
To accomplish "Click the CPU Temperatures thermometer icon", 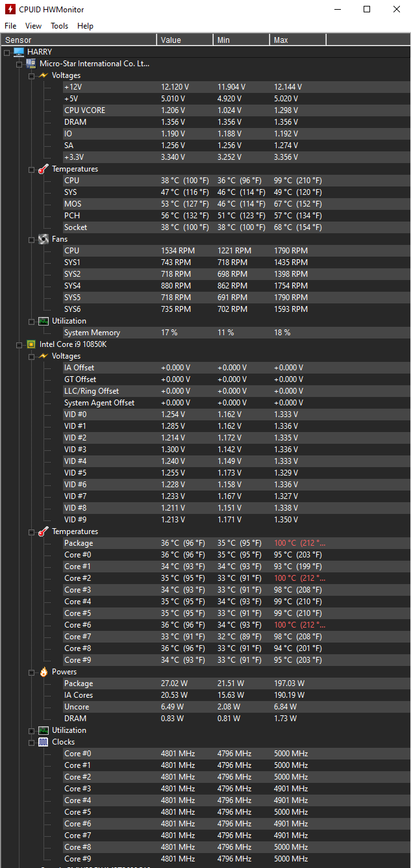I will coord(44,531).
